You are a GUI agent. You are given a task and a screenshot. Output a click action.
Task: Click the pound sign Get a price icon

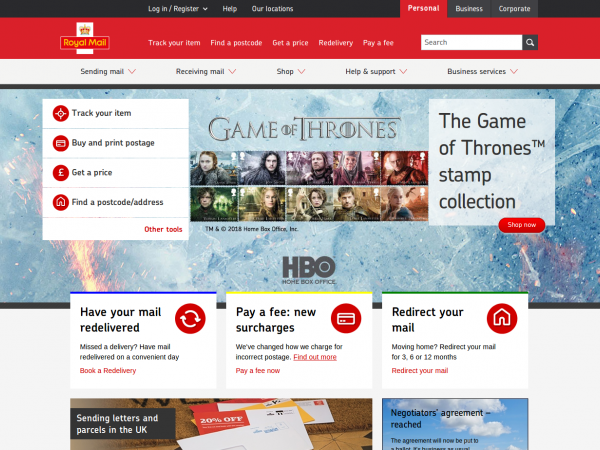[x=60, y=173]
